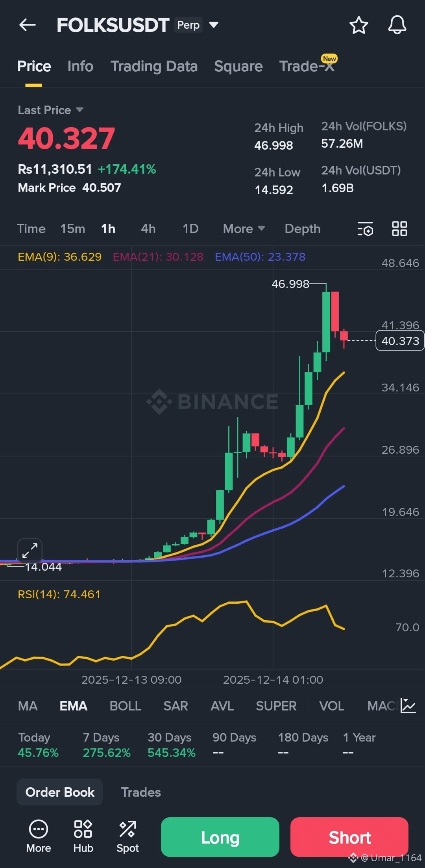
Task: Toggle the EMA indicator
Action: pos(74,706)
